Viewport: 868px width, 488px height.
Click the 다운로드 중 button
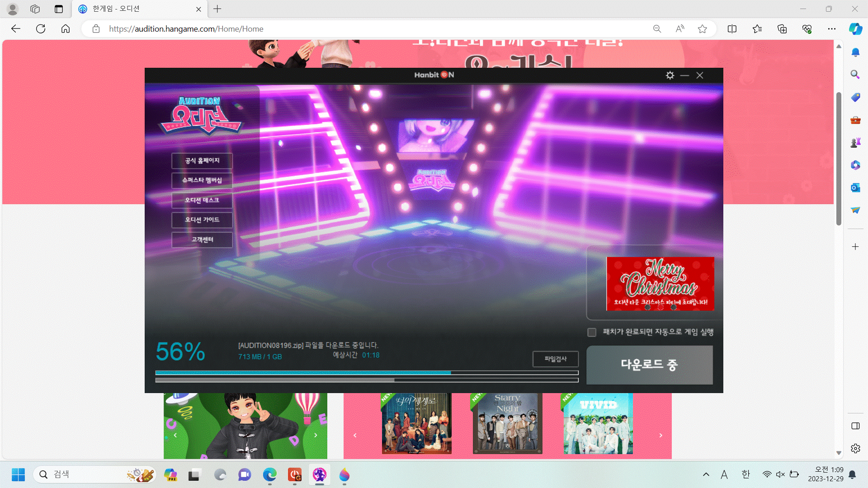click(x=650, y=365)
